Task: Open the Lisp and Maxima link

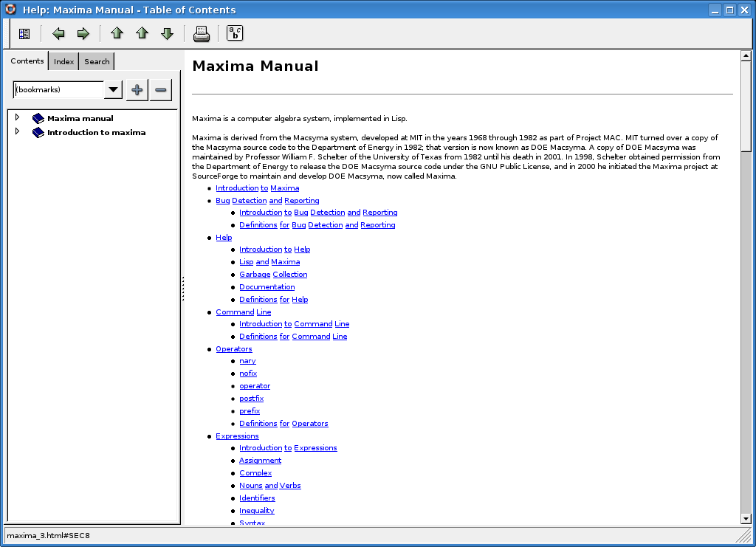Action: [x=269, y=262]
